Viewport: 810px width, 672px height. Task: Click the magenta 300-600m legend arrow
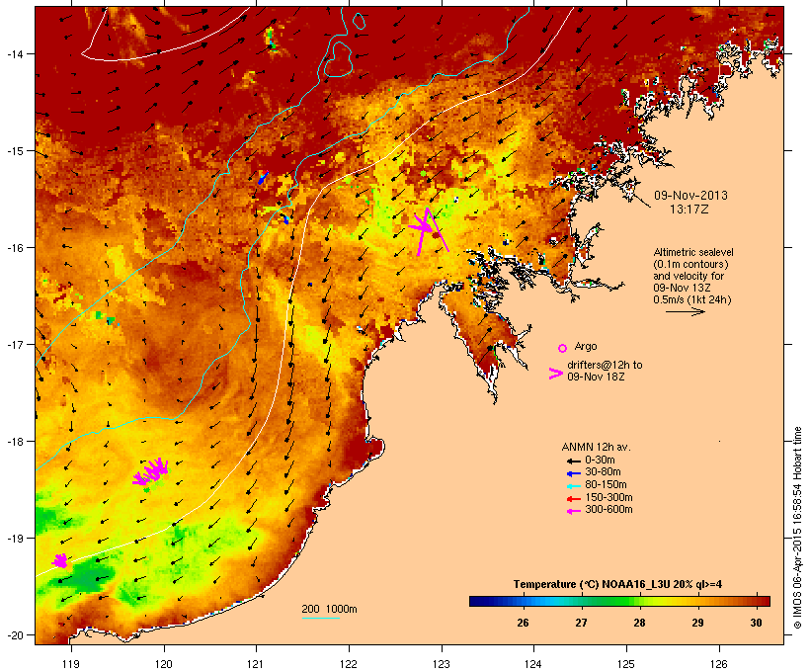click(x=573, y=511)
